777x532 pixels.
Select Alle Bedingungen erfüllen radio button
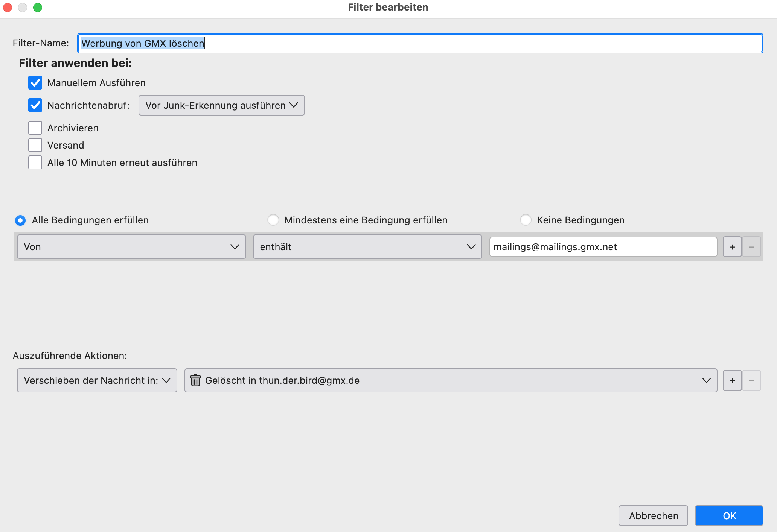pyautogui.click(x=20, y=220)
